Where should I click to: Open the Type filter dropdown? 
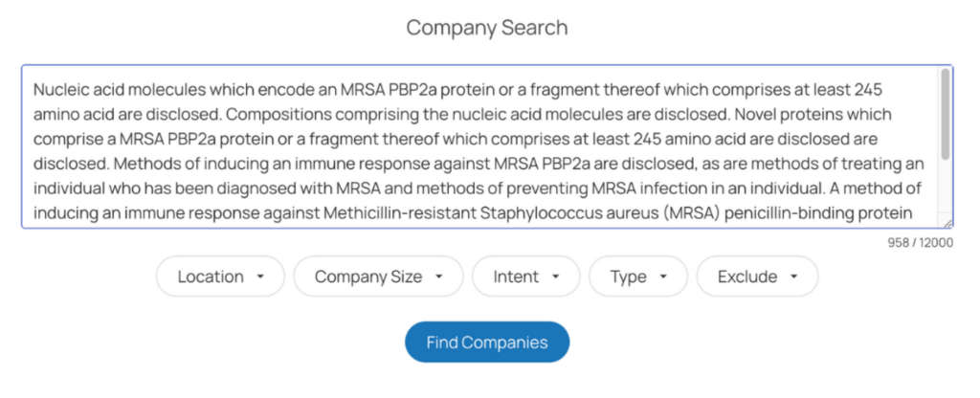tap(638, 276)
